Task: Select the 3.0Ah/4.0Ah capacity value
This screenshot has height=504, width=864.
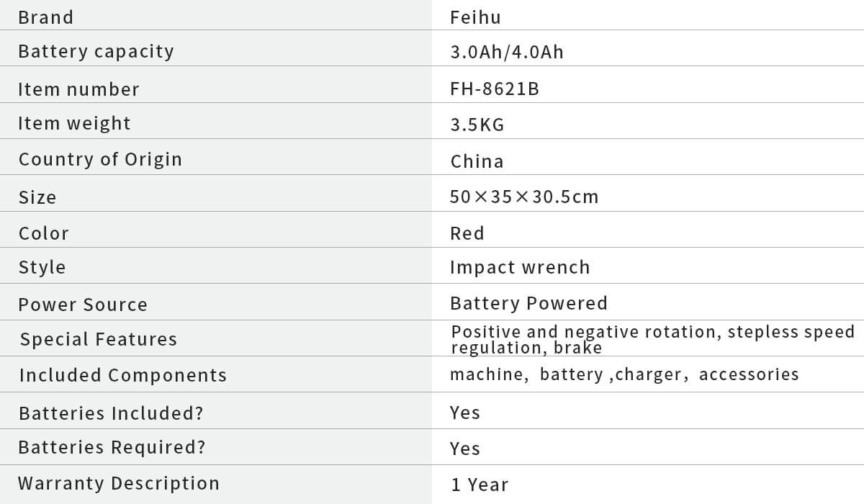Action: pos(507,53)
